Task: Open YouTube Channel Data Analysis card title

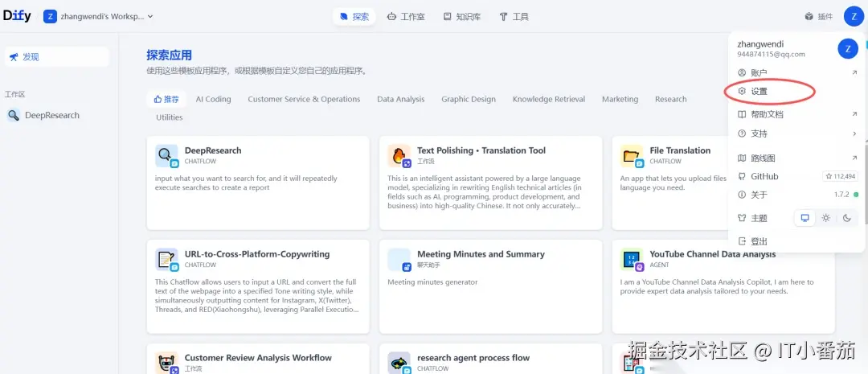Action: coord(712,254)
